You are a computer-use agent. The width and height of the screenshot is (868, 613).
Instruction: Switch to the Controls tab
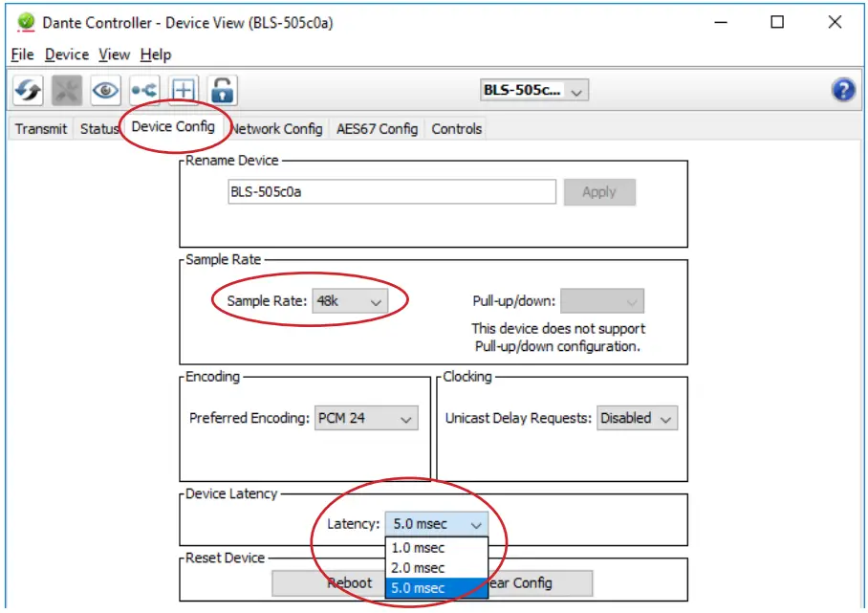pyautogui.click(x=457, y=129)
